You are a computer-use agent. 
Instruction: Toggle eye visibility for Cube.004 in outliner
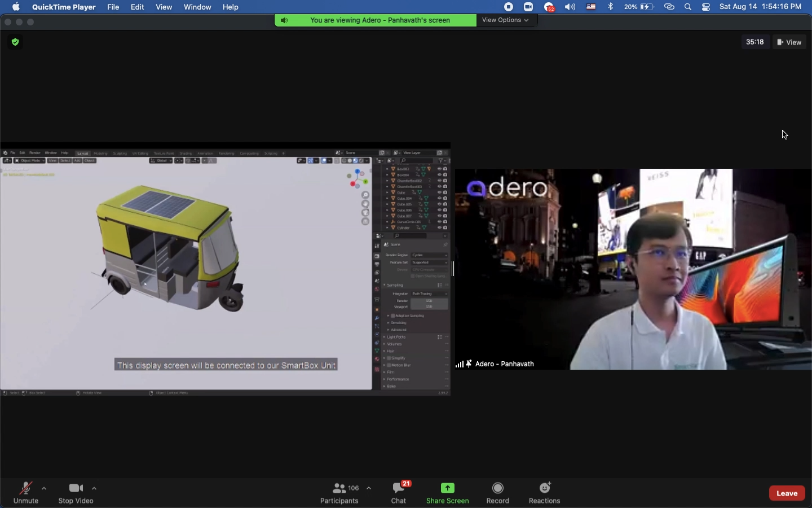440,199
